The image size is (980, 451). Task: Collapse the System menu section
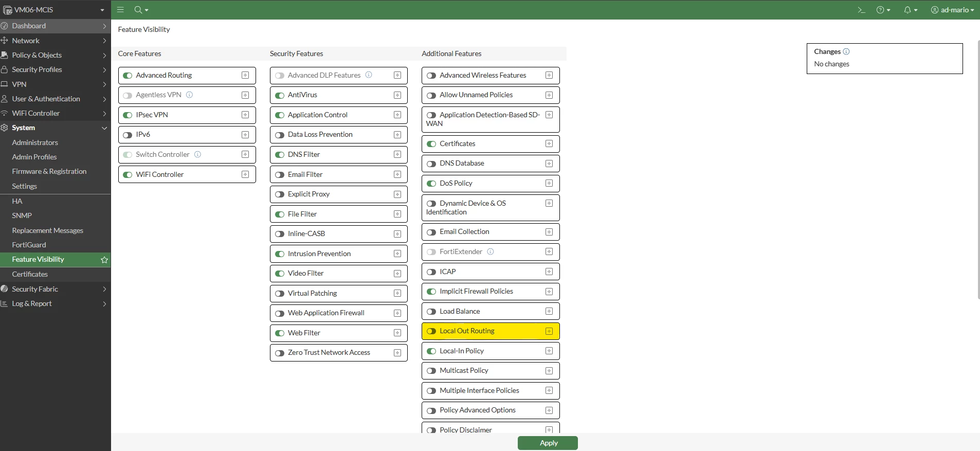coord(56,128)
